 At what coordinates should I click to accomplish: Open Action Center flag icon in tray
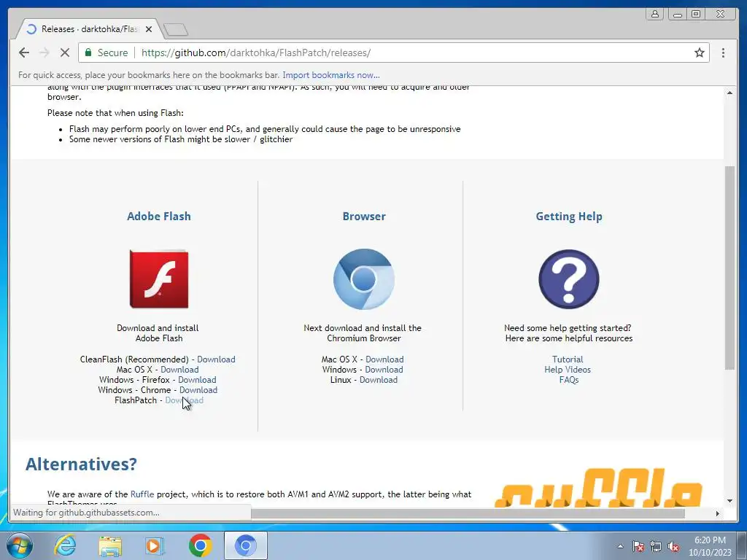point(638,546)
